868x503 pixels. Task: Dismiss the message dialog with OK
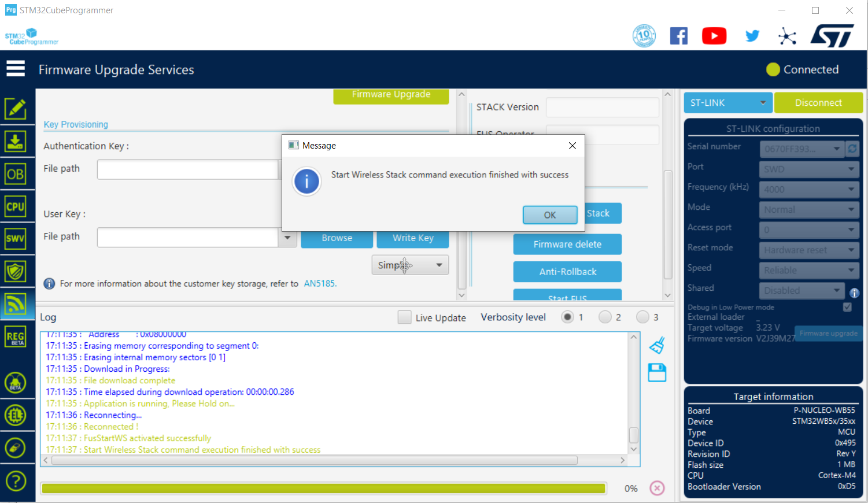click(x=549, y=214)
